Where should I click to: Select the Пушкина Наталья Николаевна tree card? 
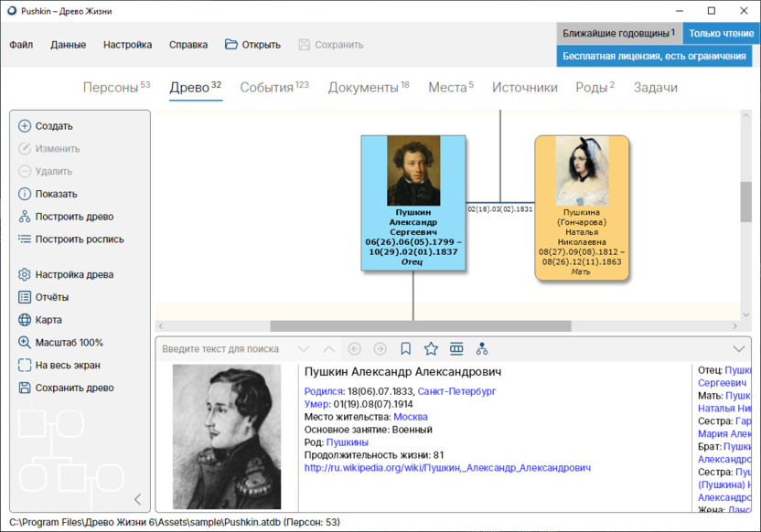click(582, 207)
